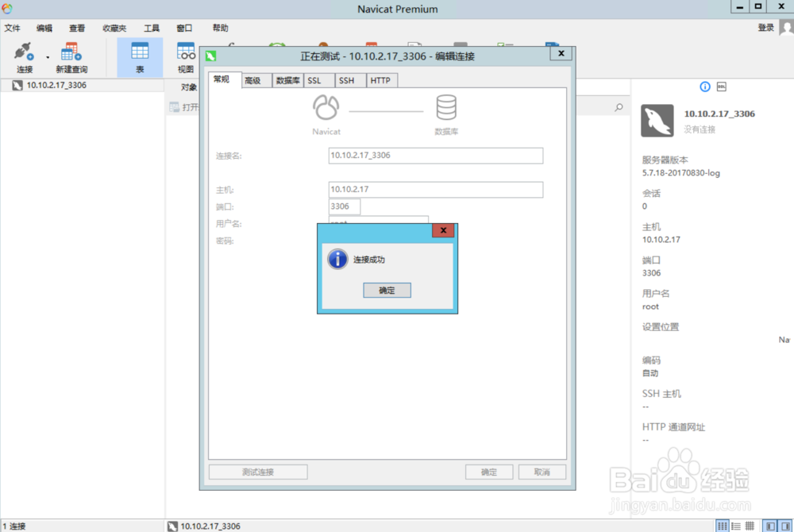The image size is (794, 532).
Task: Maximize the Navicat Premium window
Action: (758, 6)
